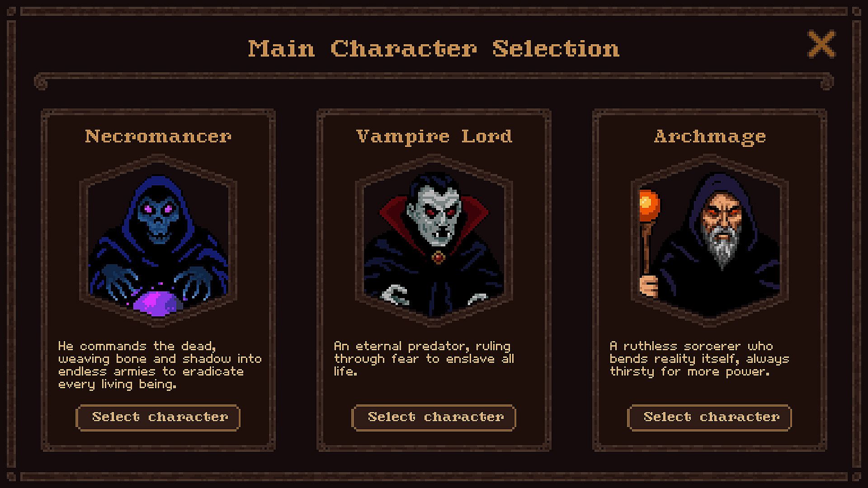This screenshot has height=488, width=868.
Task: Click the Necromancer title text
Action: (x=158, y=136)
